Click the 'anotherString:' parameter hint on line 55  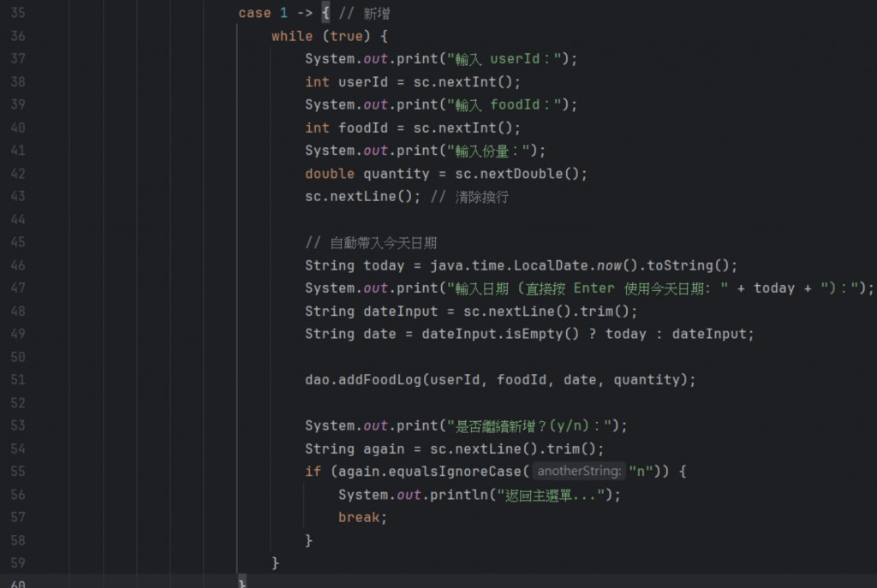(579, 472)
